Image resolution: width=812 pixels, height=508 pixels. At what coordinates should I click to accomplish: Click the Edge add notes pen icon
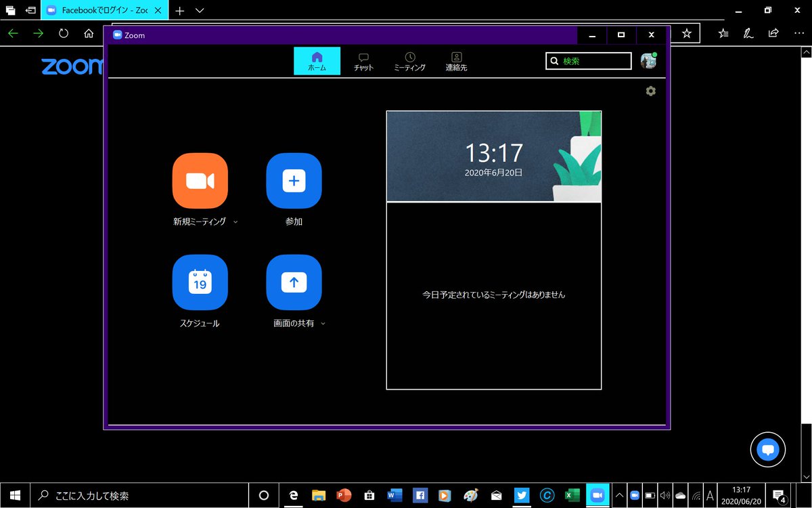748,33
